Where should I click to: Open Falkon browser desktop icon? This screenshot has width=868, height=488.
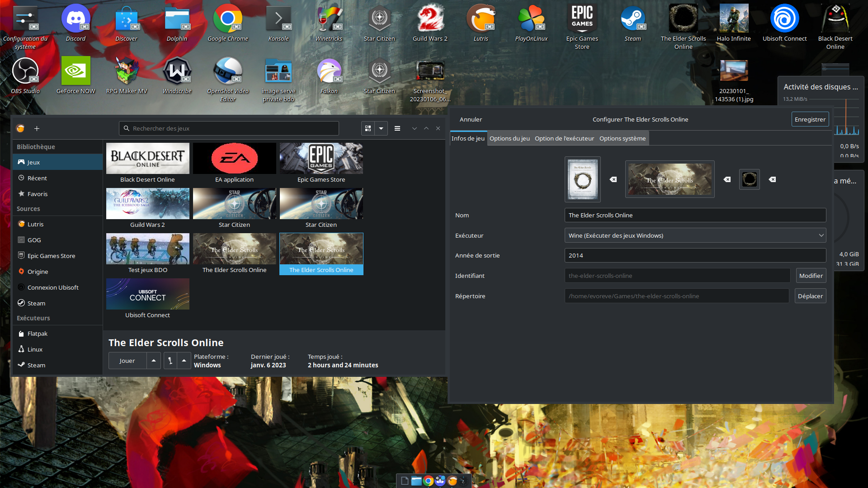(329, 75)
